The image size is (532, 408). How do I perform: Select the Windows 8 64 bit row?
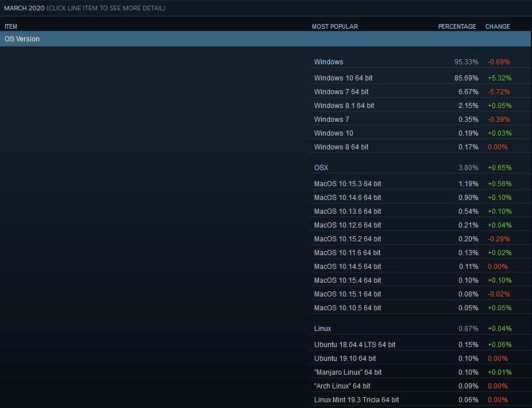(421, 147)
